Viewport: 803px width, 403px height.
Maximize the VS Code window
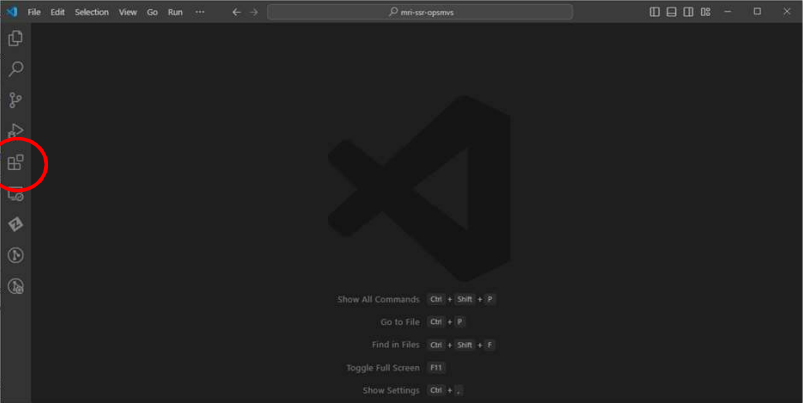(x=757, y=11)
